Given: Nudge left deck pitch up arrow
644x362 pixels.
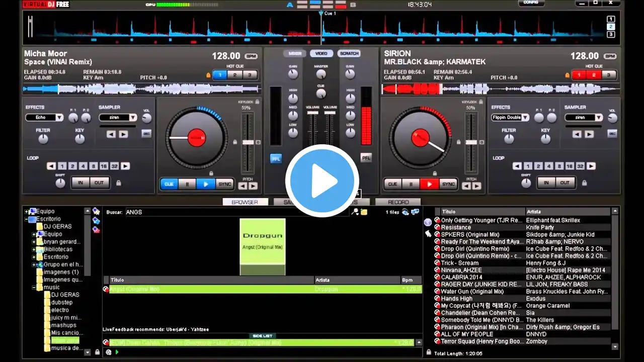Looking at the screenshot, I should 253,186.
